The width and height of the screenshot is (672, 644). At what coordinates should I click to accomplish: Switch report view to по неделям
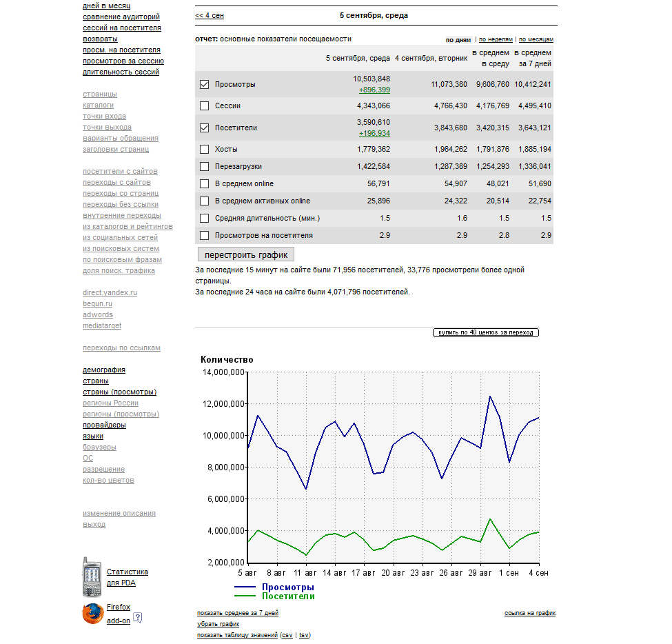click(496, 40)
